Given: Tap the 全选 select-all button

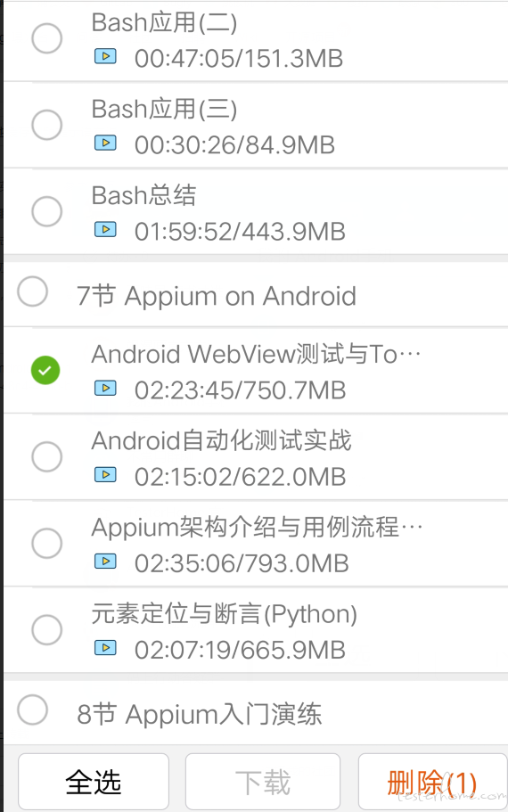Looking at the screenshot, I should pyautogui.click(x=94, y=782).
